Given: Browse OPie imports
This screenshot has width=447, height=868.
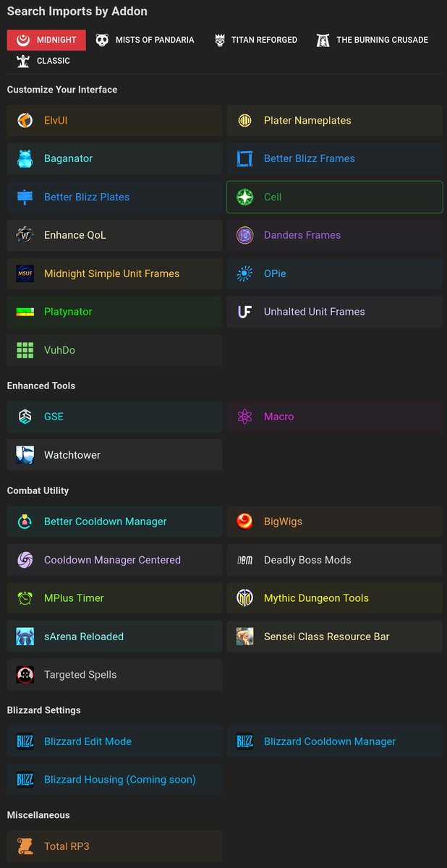Looking at the screenshot, I should point(335,274).
